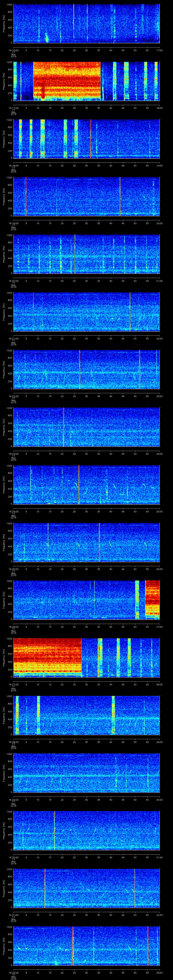
Task: Click the '21:00' end time label
Action: 159,281
